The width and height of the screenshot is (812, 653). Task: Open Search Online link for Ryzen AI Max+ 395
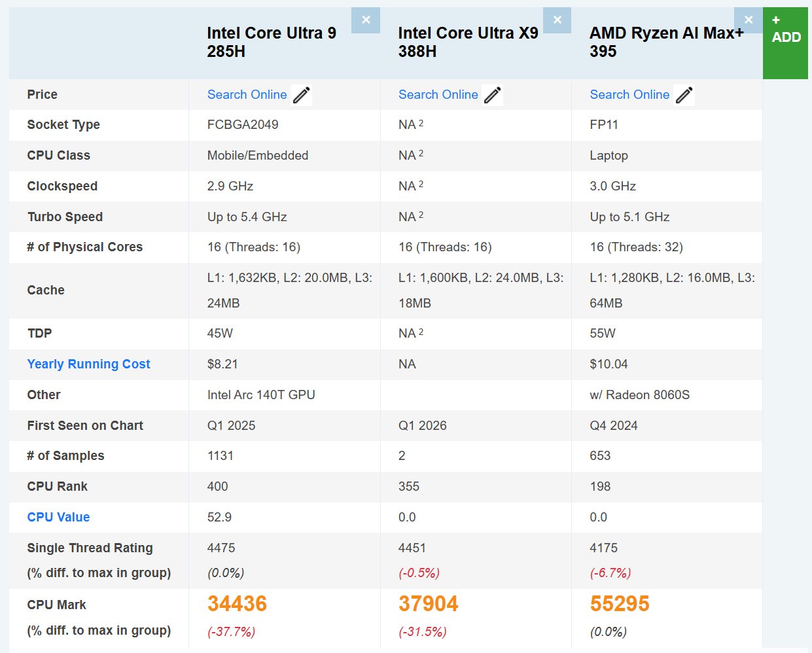tap(629, 95)
